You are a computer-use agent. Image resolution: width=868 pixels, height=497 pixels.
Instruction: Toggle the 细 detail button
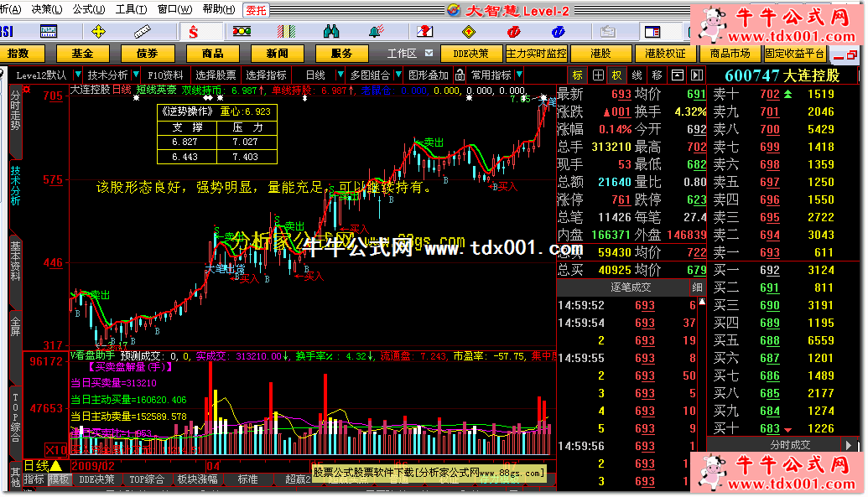[697, 287]
